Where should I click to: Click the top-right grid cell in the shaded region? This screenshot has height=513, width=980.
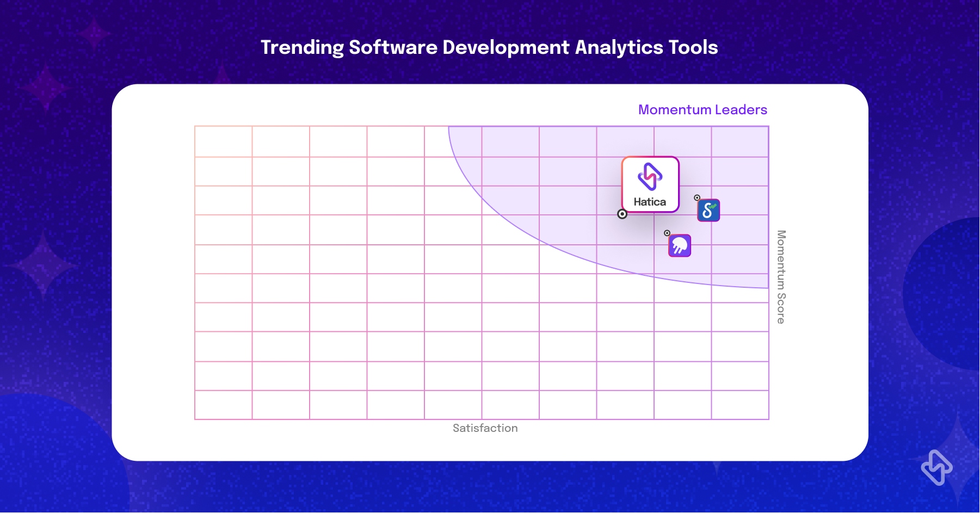740,141
